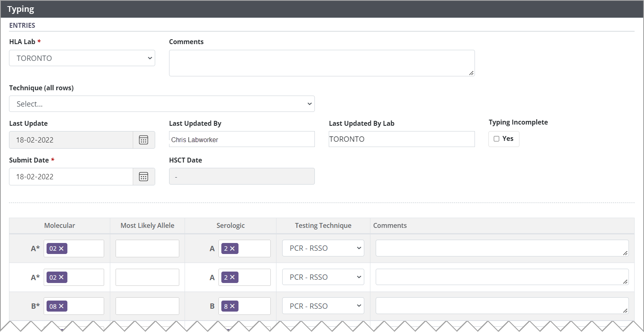This screenshot has height=332, width=644.
Task: Click the Serologic input in first A row
Action: (245, 248)
